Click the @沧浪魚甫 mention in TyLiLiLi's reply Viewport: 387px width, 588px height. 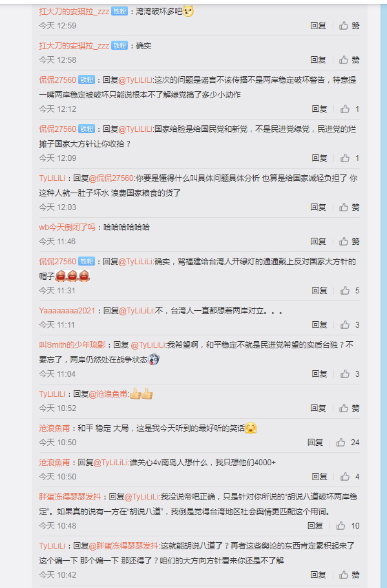[109, 394]
